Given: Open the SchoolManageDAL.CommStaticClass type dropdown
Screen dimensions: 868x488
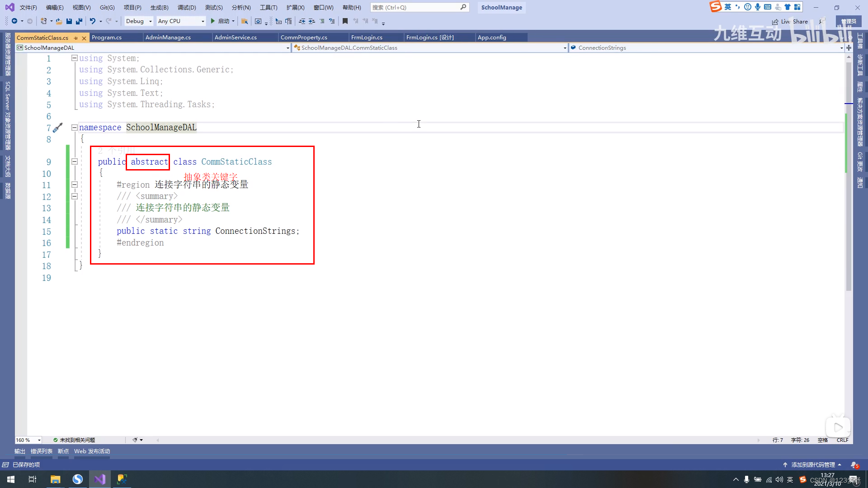Looking at the screenshot, I should (x=430, y=47).
